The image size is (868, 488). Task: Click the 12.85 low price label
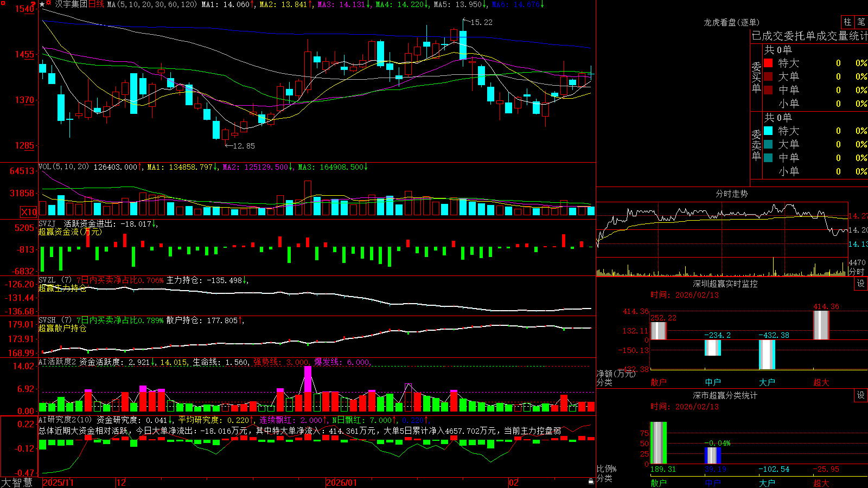pyautogui.click(x=243, y=146)
